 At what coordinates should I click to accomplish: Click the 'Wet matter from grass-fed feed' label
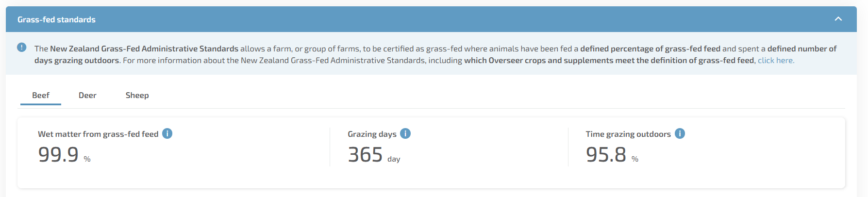[x=98, y=134]
